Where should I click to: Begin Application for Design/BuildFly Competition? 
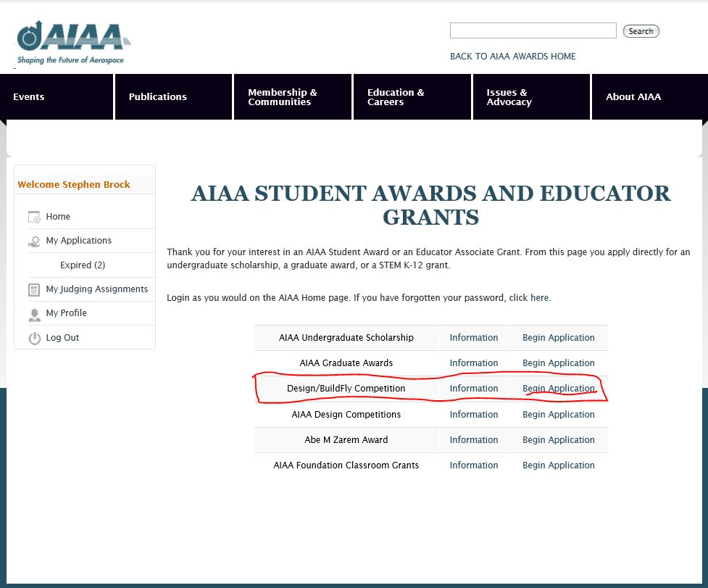pyautogui.click(x=559, y=388)
